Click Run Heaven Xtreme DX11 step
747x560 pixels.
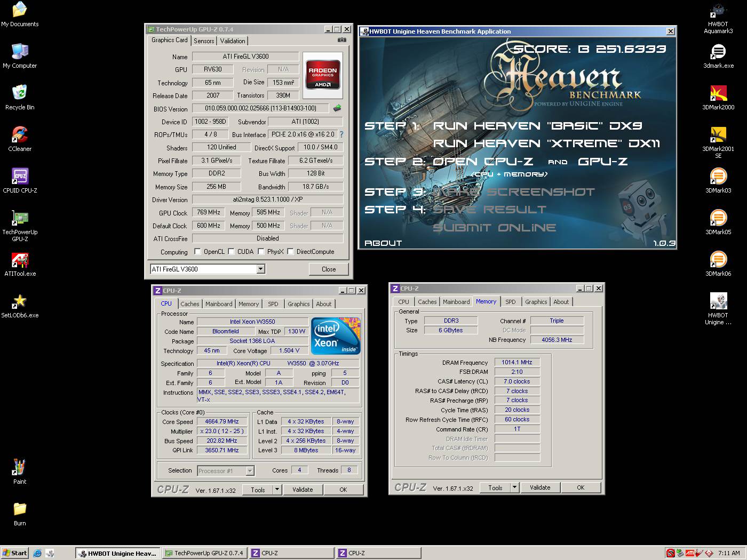click(x=546, y=143)
